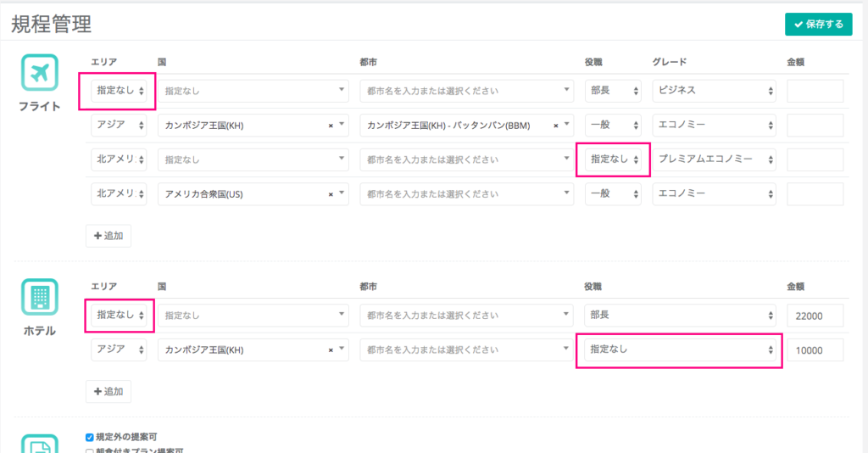The width and height of the screenshot is (868, 453).
Task: Open the アメリカ合衆国(US) country dropdown
Action: [x=253, y=193]
